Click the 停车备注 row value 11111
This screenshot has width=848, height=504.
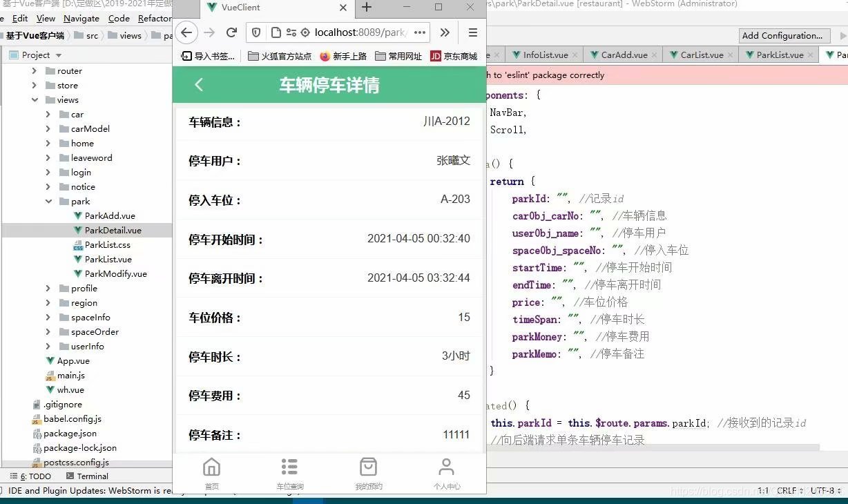(456, 435)
